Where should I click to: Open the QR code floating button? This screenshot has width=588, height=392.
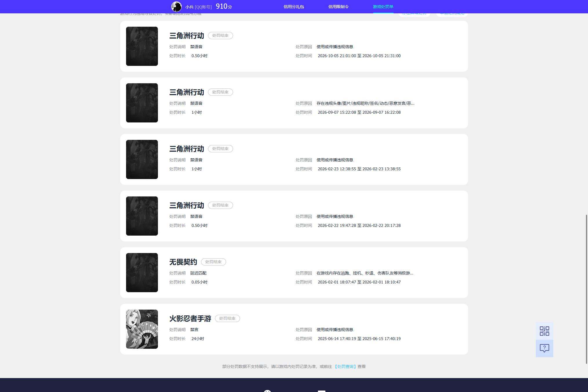[x=544, y=331]
